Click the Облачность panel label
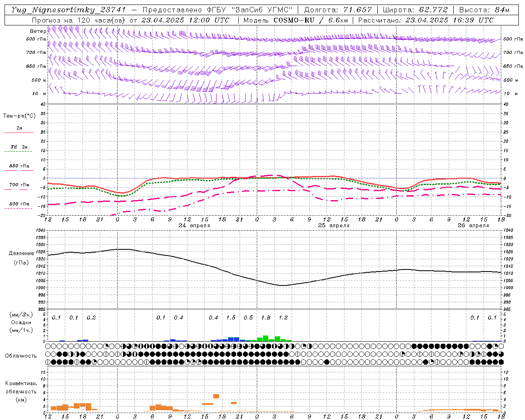This screenshot has width=525, height=420. (x=21, y=356)
